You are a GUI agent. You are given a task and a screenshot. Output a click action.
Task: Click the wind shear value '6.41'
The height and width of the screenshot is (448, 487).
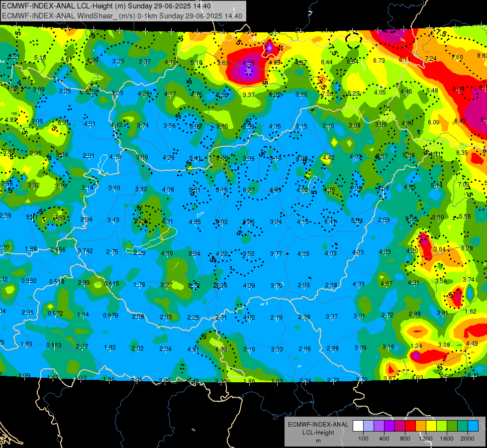pyautogui.click(x=330, y=221)
